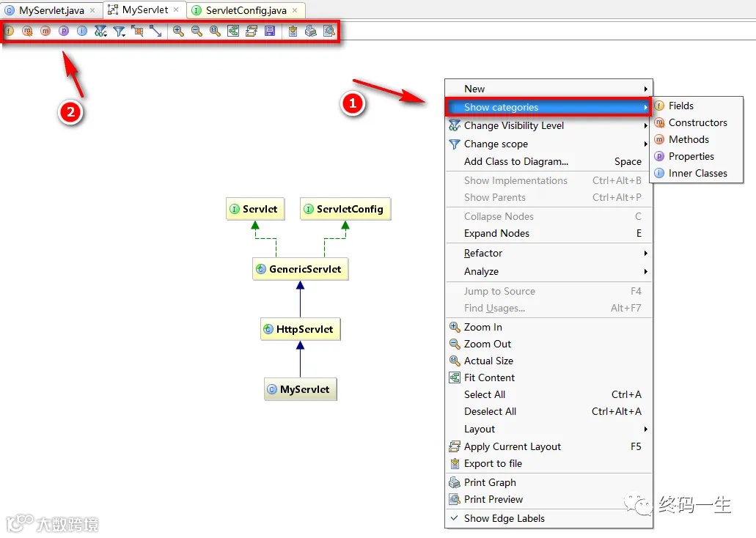Choose Export to file menu item
This screenshot has height=538, width=756.
548,463
